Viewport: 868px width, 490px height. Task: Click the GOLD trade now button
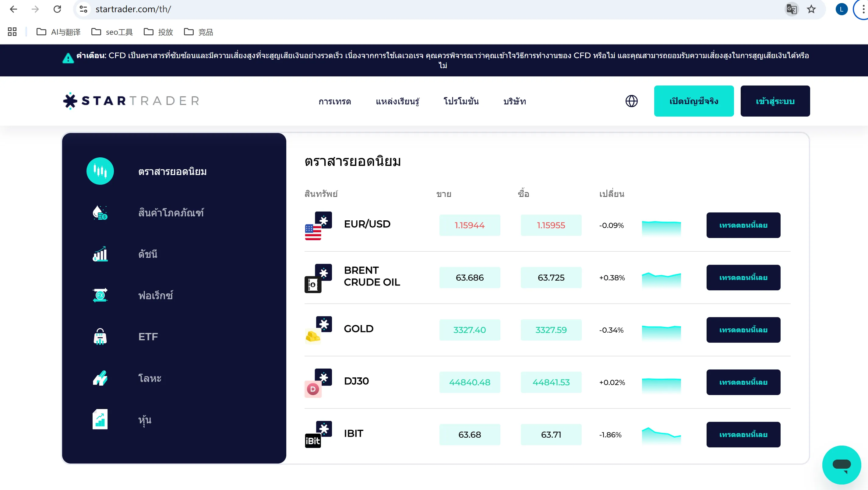tap(743, 330)
